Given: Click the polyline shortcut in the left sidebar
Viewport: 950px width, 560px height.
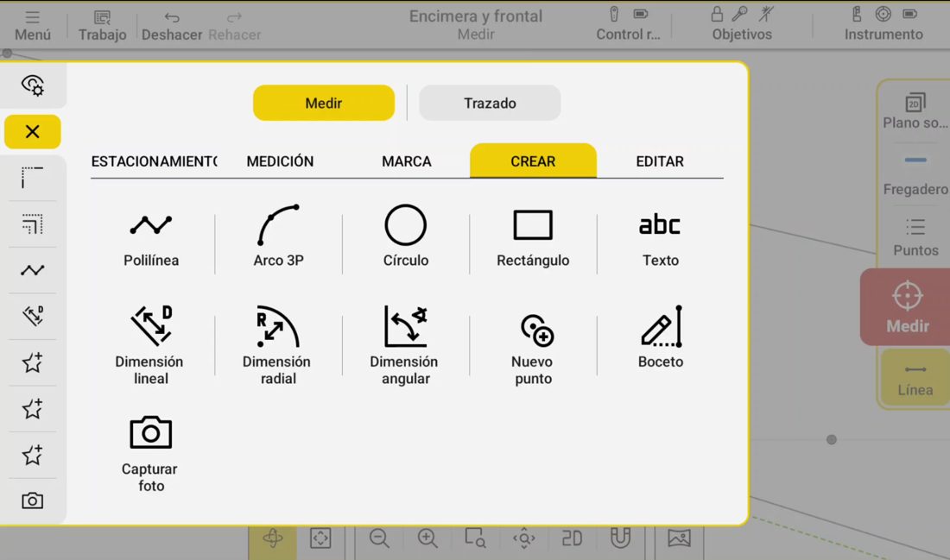Looking at the screenshot, I should click(33, 270).
